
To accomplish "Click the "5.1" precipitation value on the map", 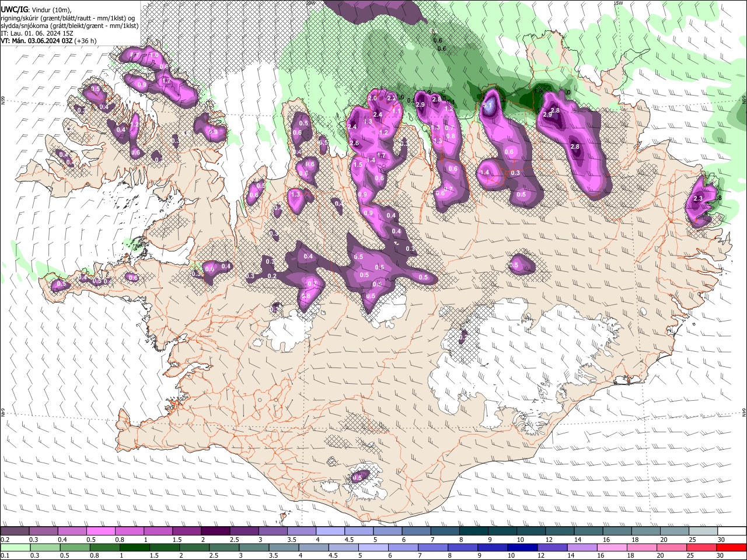I will click(x=488, y=106).
